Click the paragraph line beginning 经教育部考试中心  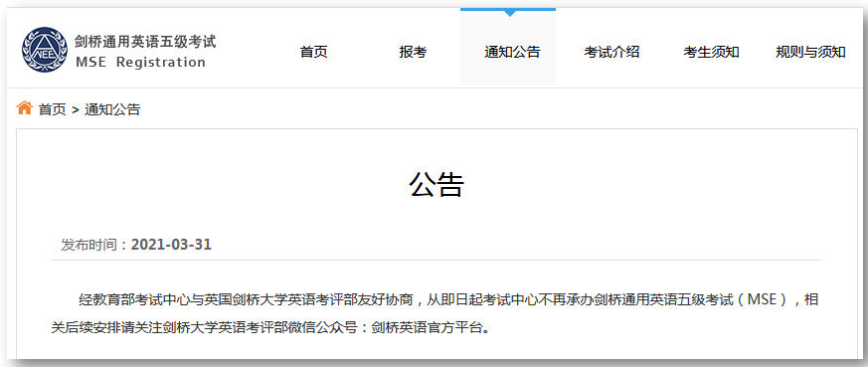point(448,300)
